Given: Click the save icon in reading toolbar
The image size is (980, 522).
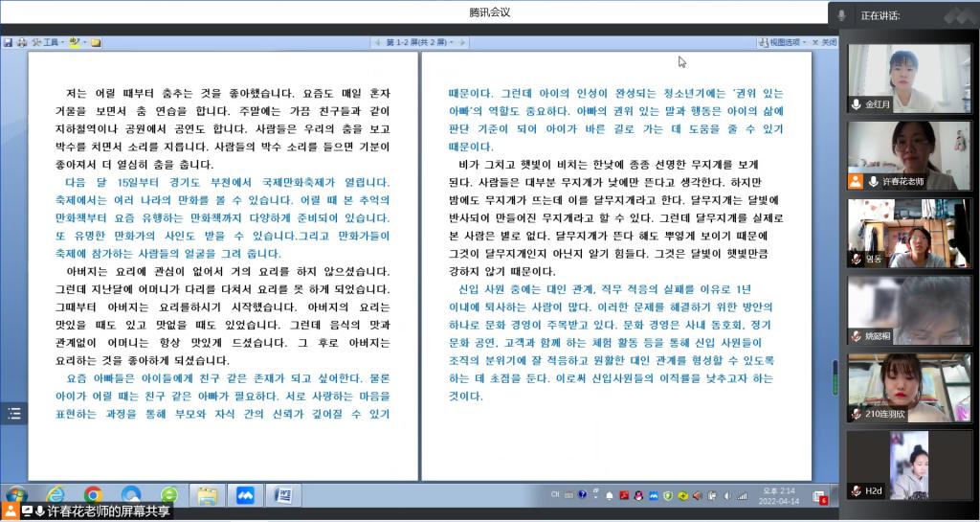Looking at the screenshot, I should 8,42.
